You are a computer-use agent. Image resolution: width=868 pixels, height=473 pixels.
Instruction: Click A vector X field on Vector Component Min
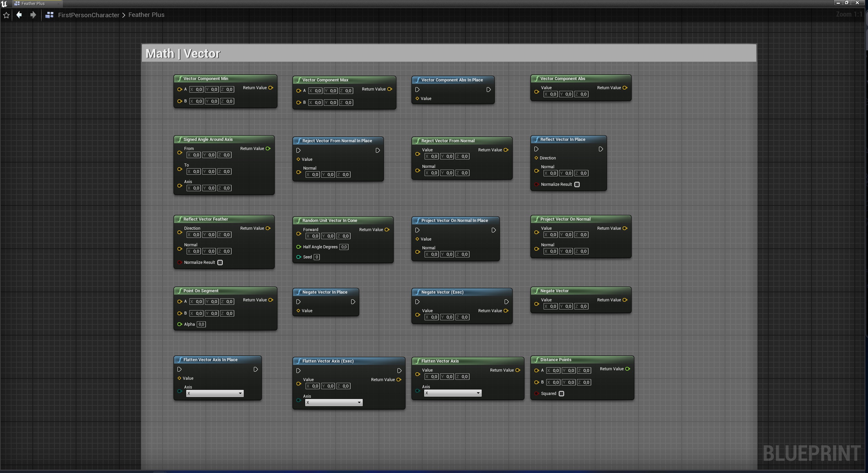[196, 90]
